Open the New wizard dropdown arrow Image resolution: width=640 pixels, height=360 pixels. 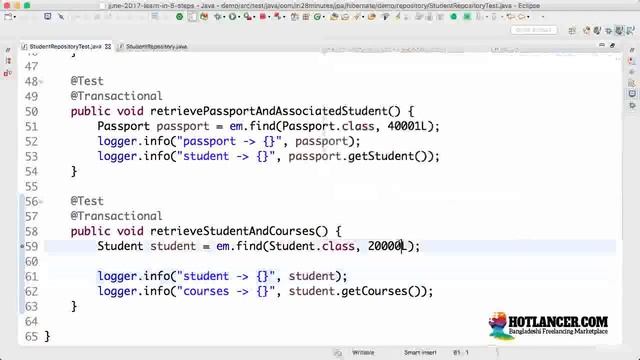pos(15,17)
